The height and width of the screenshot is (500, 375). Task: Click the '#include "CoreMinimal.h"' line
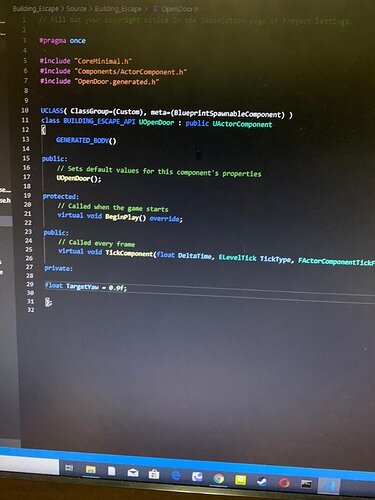[x=86, y=61]
